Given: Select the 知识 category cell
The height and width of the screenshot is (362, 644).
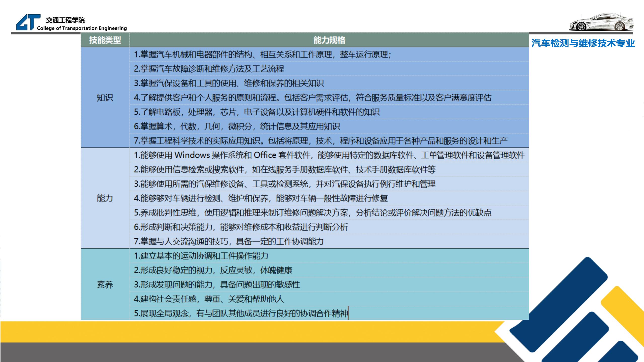Looking at the screenshot, I should point(105,98).
